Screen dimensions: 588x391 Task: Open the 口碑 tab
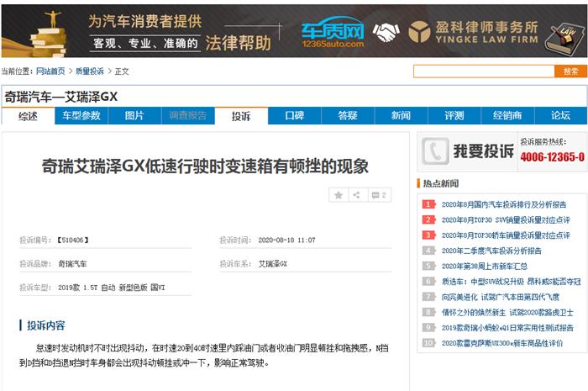[294, 115]
